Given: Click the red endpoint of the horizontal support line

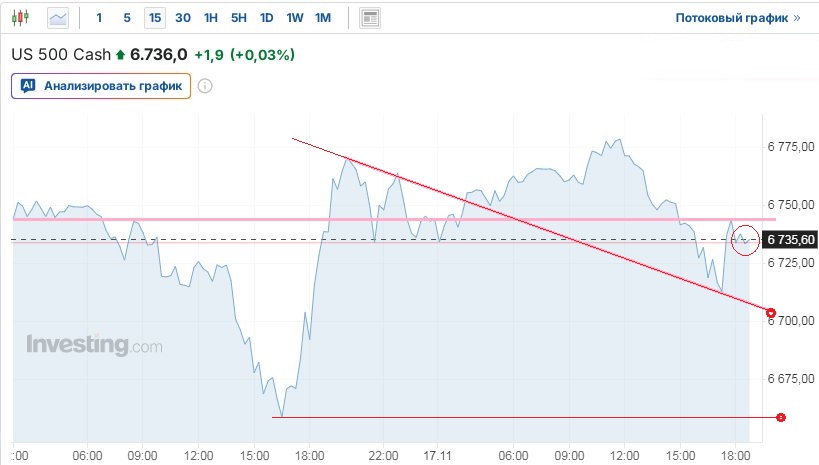Looking at the screenshot, I should pos(780,417).
